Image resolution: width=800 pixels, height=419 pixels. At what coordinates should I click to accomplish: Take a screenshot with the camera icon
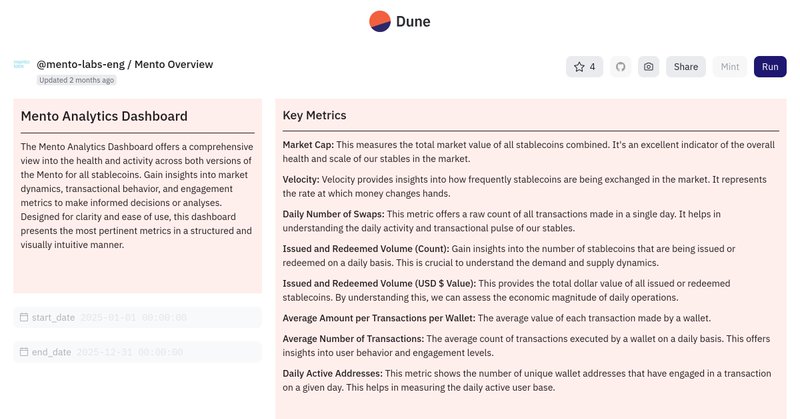pos(648,67)
